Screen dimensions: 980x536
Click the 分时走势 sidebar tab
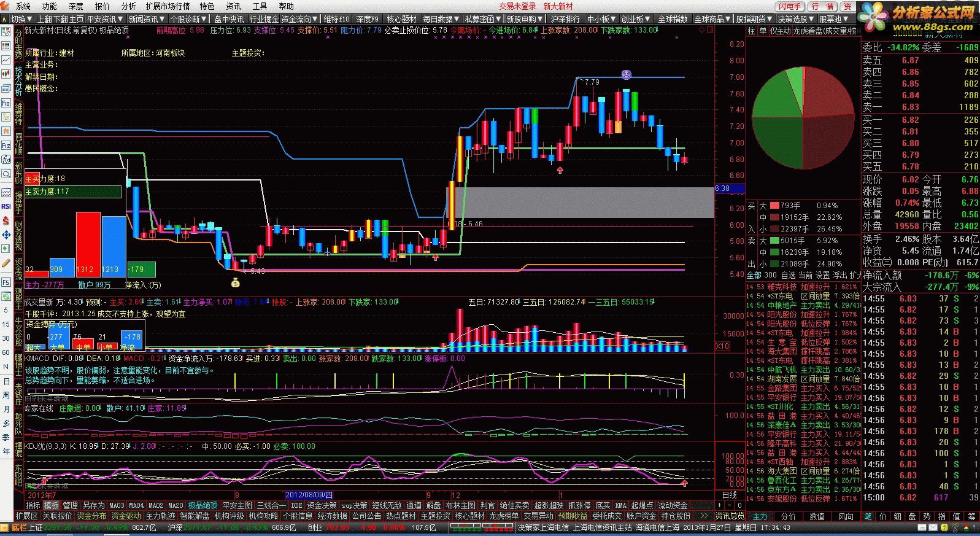point(18,43)
